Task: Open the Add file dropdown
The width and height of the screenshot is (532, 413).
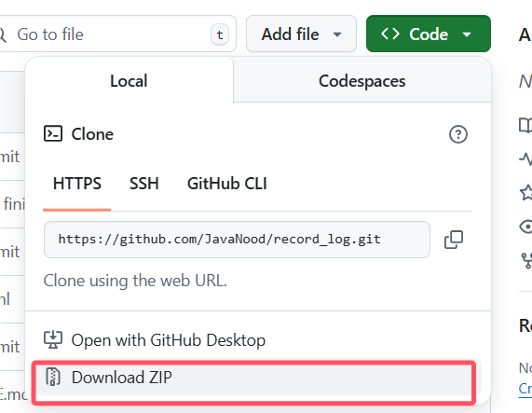Action: 301,34
